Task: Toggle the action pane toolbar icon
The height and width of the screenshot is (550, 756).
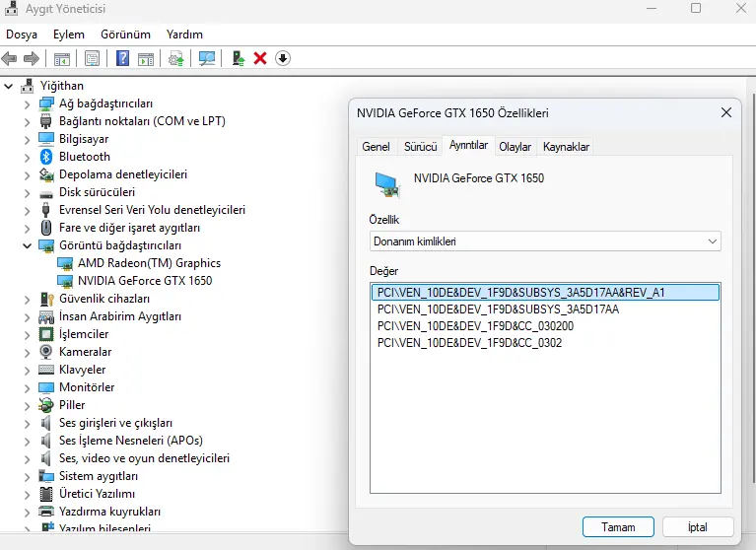Action: coord(146,59)
